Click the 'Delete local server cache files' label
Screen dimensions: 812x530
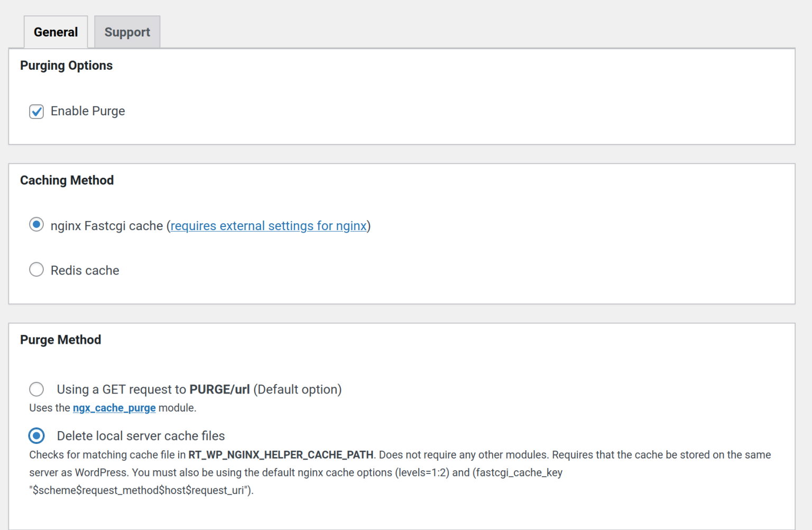click(x=141, y=436)
